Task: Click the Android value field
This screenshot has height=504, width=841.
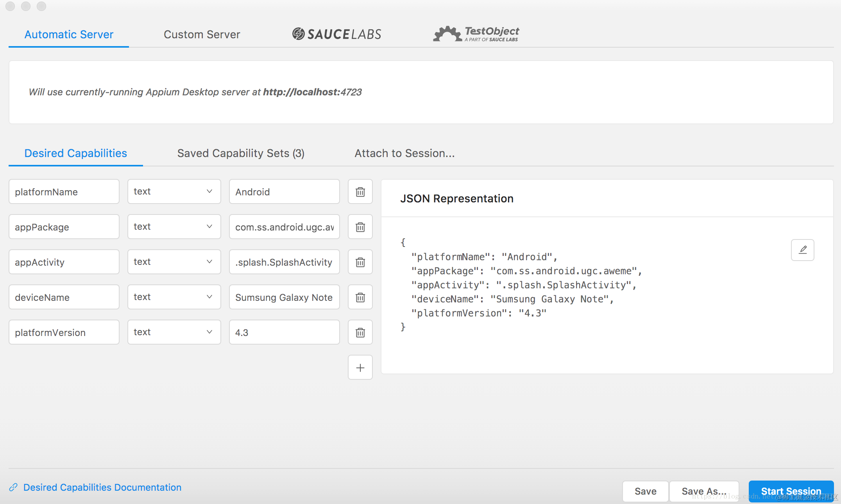Action: pos(284,192)
